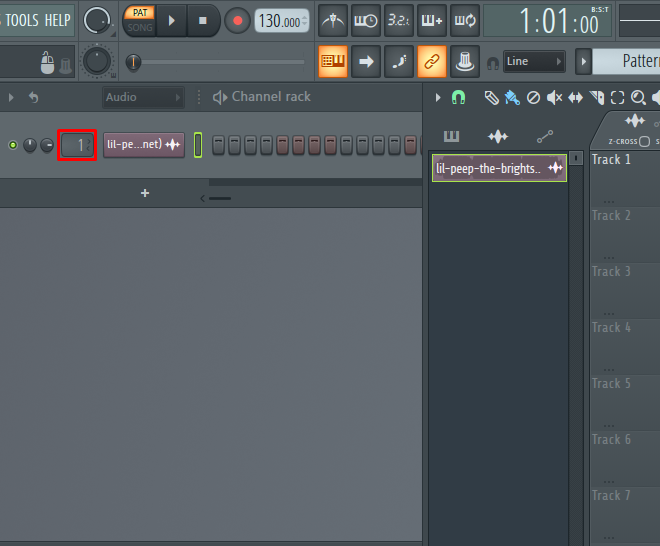Toggle the green channel select indicator

point(198,145)
